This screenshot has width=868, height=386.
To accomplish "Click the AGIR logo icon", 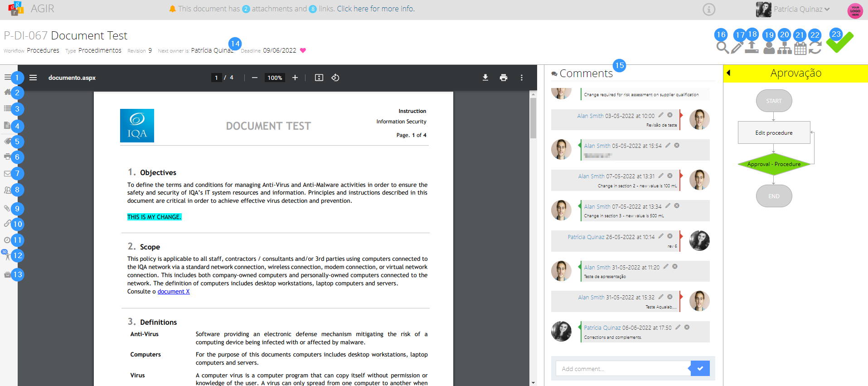I will click(x=16, y=8).
